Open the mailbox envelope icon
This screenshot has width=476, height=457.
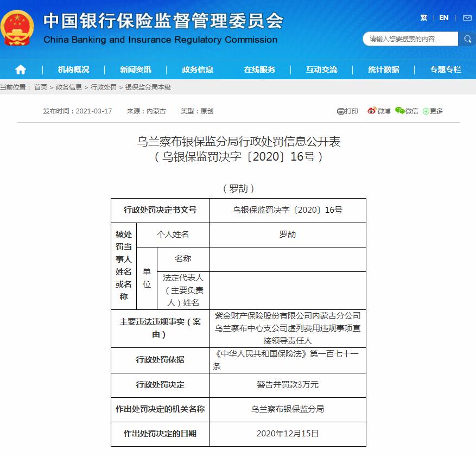tap(467, 17)
